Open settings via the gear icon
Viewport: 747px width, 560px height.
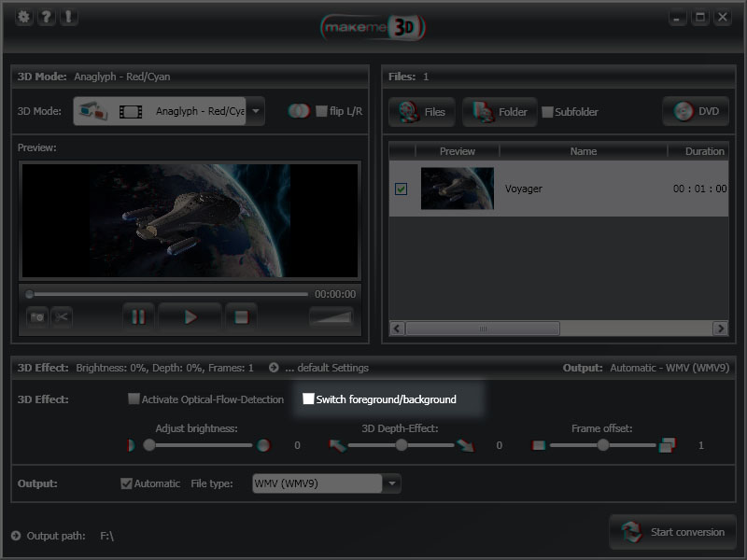[x=24, y=17]
